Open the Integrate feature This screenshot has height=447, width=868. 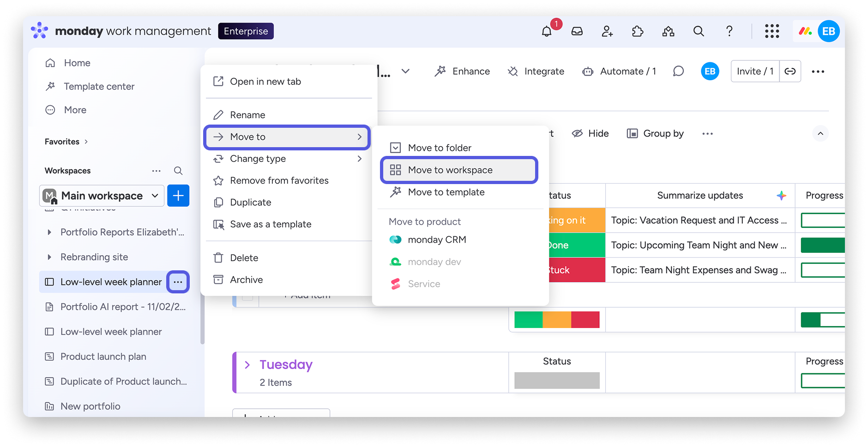[x=512, y=71]
